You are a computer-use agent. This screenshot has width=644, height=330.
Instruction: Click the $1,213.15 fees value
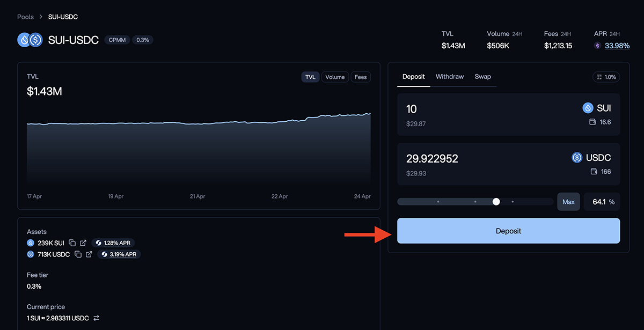pos(558,46)
